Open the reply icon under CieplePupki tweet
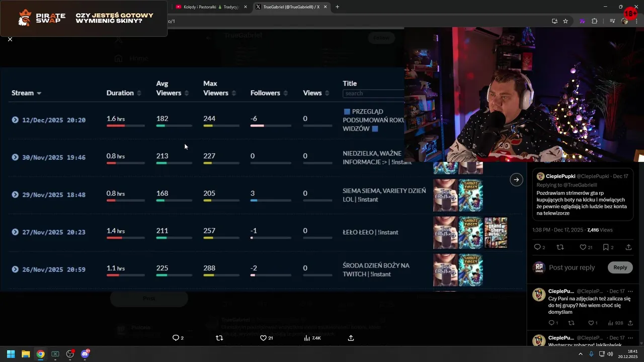The width and height of the screenshot is (644, 362). 537,247
